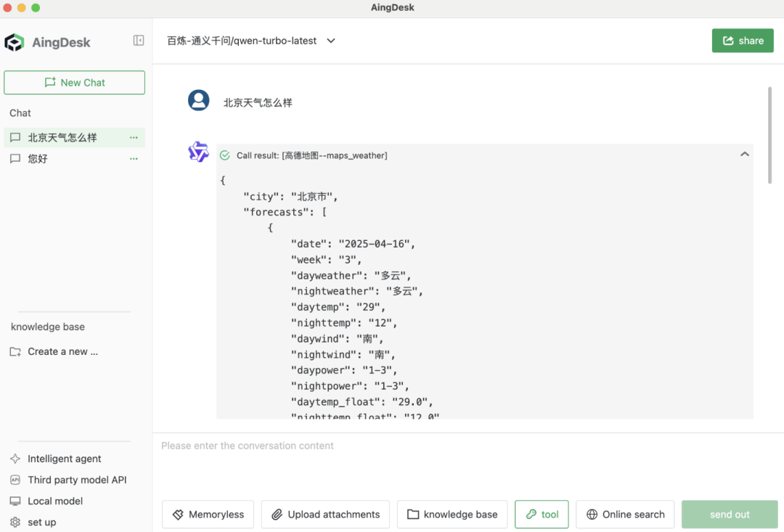Toggle Memoryless mode

click(x=208, y=515)
